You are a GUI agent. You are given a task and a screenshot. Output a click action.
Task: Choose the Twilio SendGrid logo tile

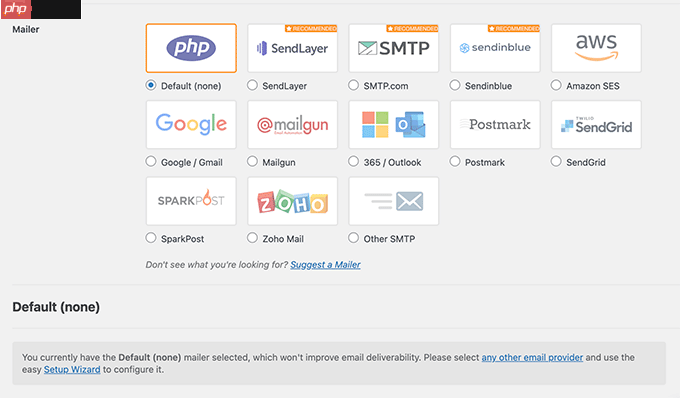pos(596,124)
